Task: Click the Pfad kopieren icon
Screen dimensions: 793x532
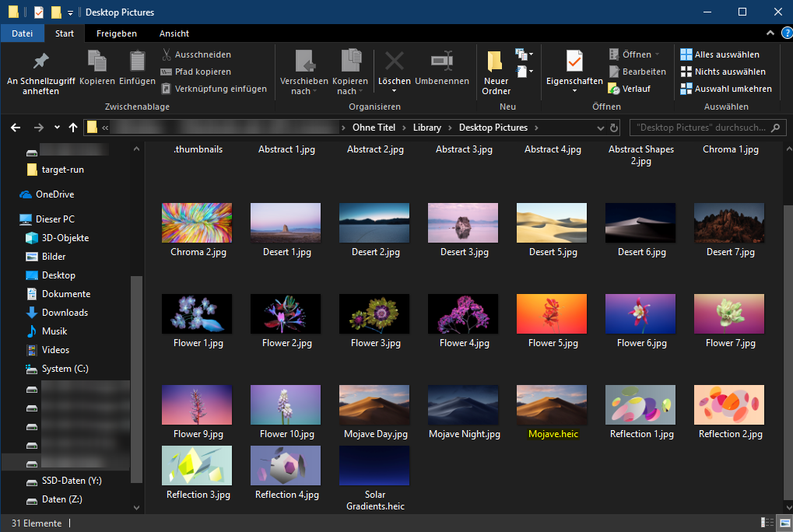Action: (166, 71)
